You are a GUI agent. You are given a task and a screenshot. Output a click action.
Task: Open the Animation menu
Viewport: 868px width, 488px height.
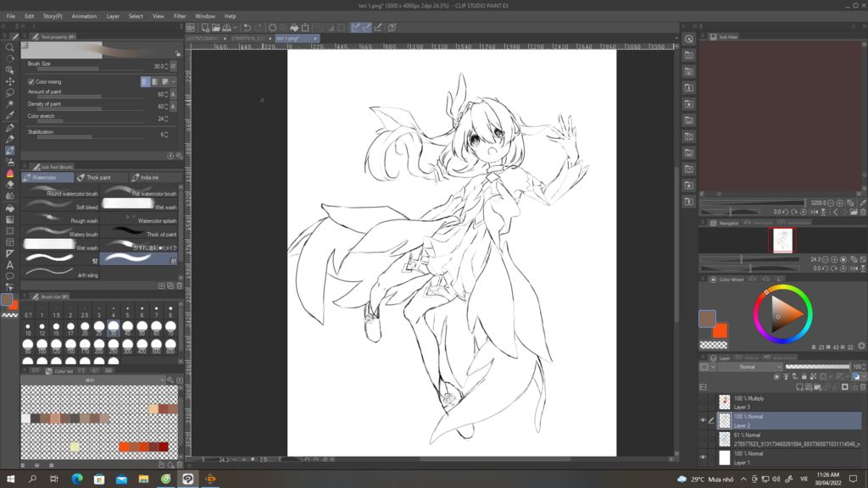tap(84, 16)
